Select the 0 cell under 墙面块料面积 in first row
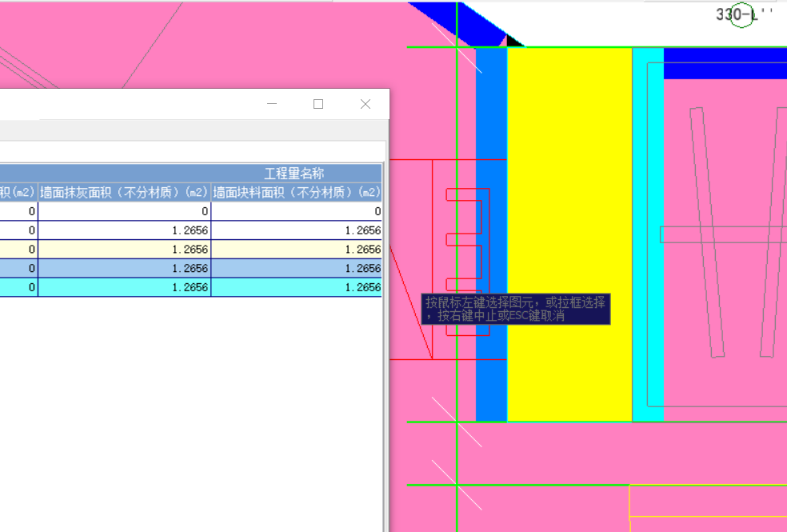The image size is (787, 532). pyautogui.click(x=297, y=211)
